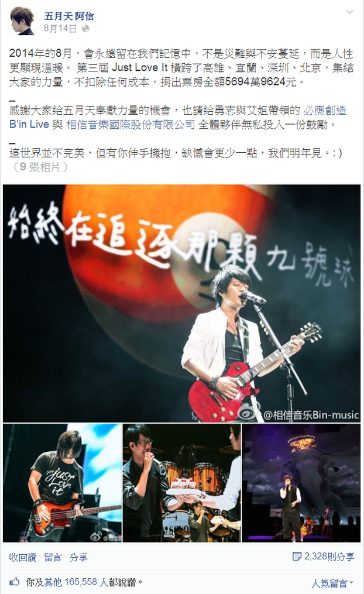Click the 8月14日 post timestamp
364x594 pixels.
point(60,29)
